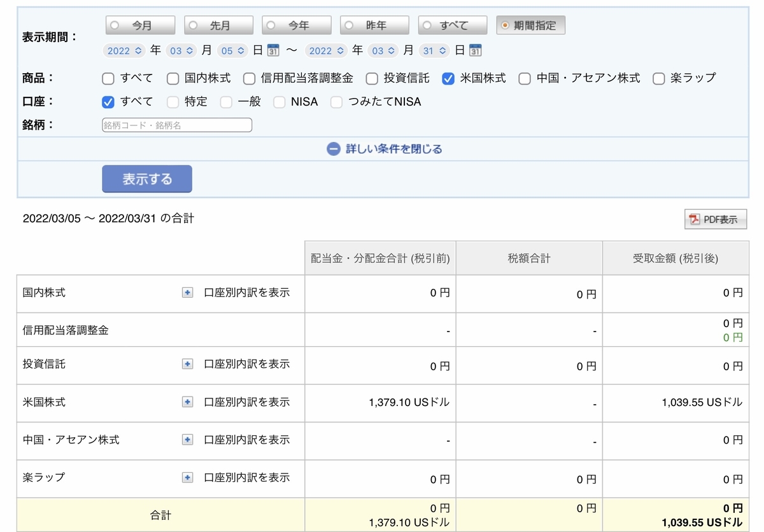Click the 2022/03/05 ~ 2022/03/31 の合計 heading

point(108,218)
